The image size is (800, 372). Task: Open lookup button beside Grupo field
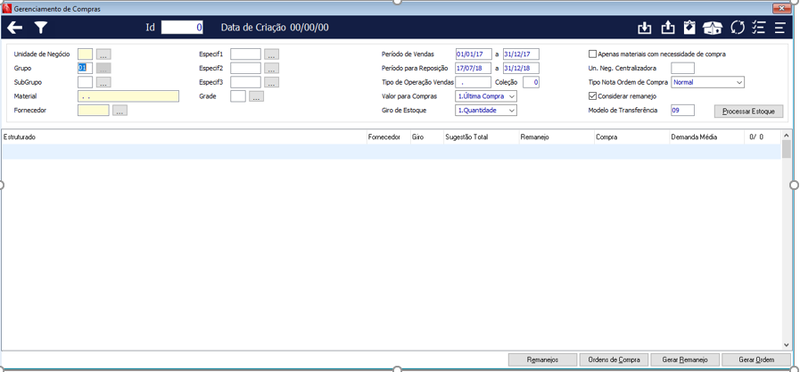[x=104, y=68]
